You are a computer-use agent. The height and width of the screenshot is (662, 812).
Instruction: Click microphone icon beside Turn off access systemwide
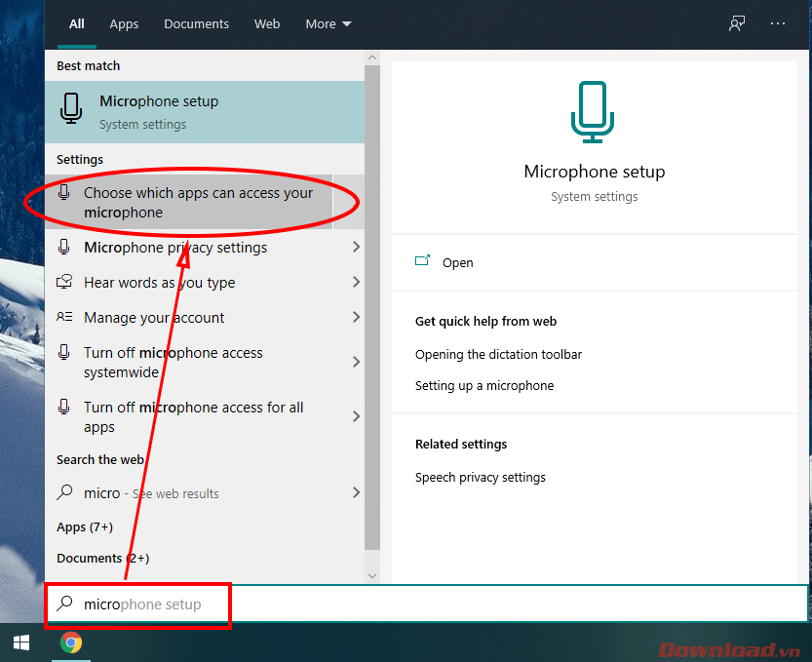click(x=64, y=352)
